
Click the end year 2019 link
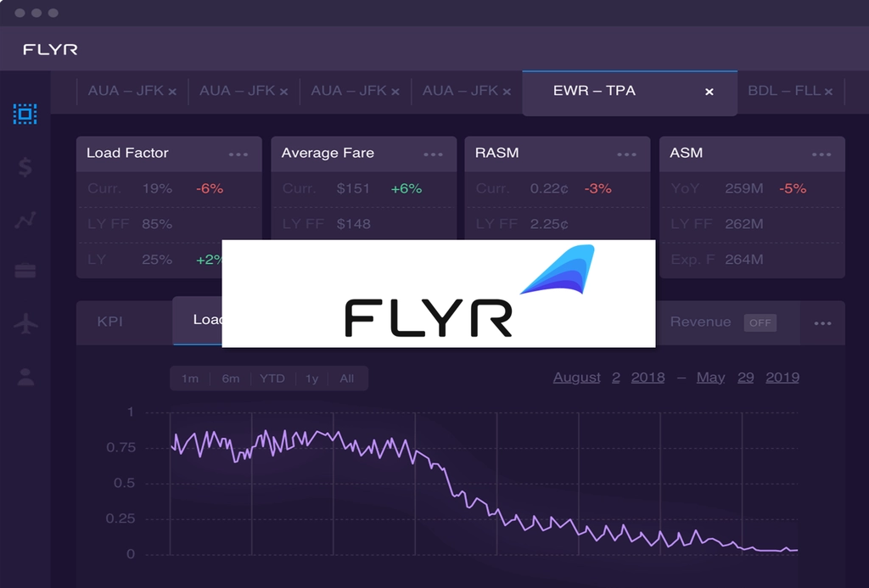click(782, 378)
